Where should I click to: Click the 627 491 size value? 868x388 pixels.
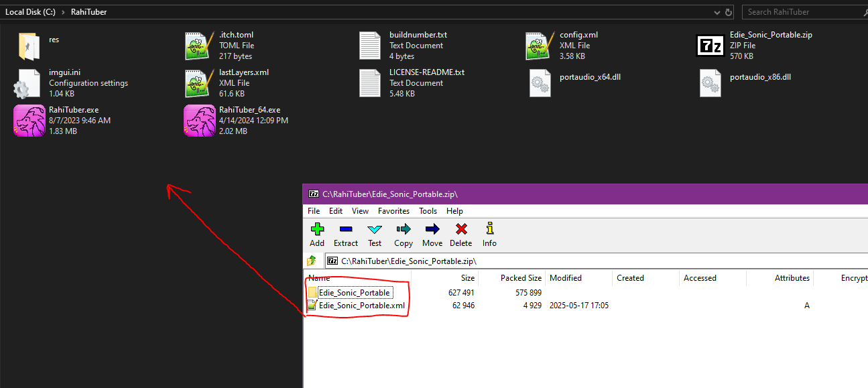point(461,293)
